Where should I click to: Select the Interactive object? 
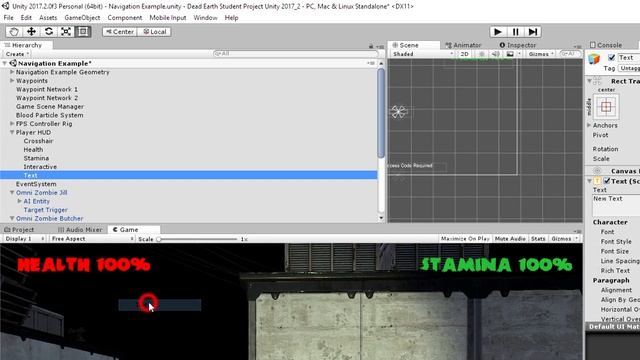tap(40, 167)
